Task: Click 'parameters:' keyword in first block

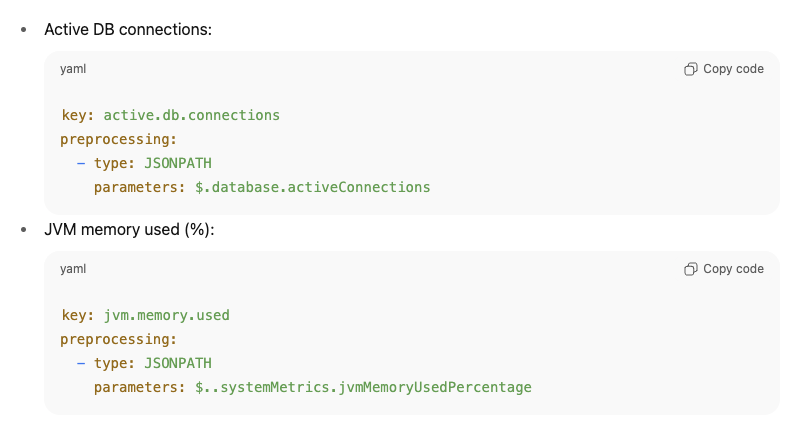Action: click(x=140, y=187)
